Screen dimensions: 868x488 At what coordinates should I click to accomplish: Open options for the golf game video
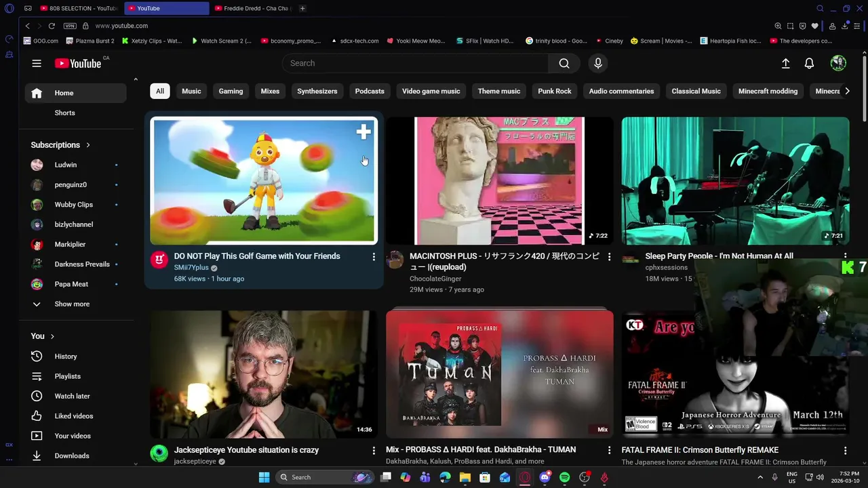point(374,257)
